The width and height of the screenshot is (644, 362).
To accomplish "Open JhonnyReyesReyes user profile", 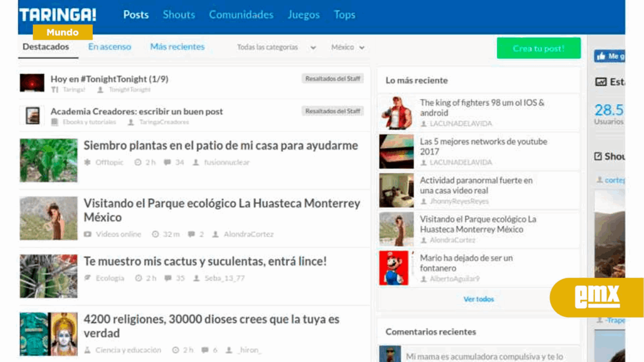I will [459, 201].
